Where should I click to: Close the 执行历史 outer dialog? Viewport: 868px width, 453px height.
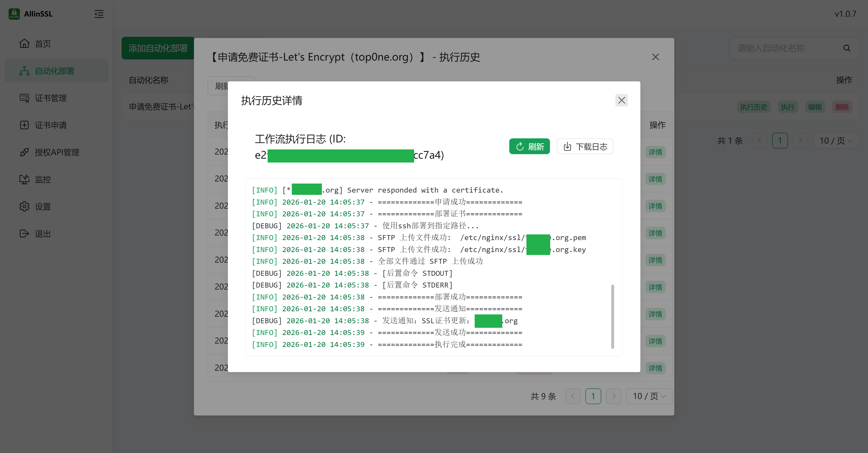(655, 57)
